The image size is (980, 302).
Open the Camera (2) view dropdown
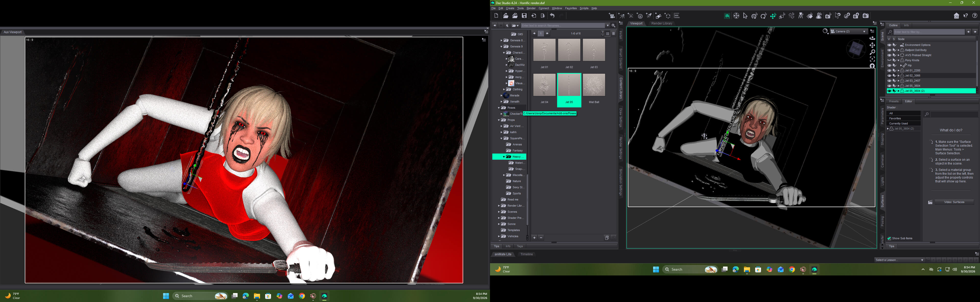tap(849, 31)
